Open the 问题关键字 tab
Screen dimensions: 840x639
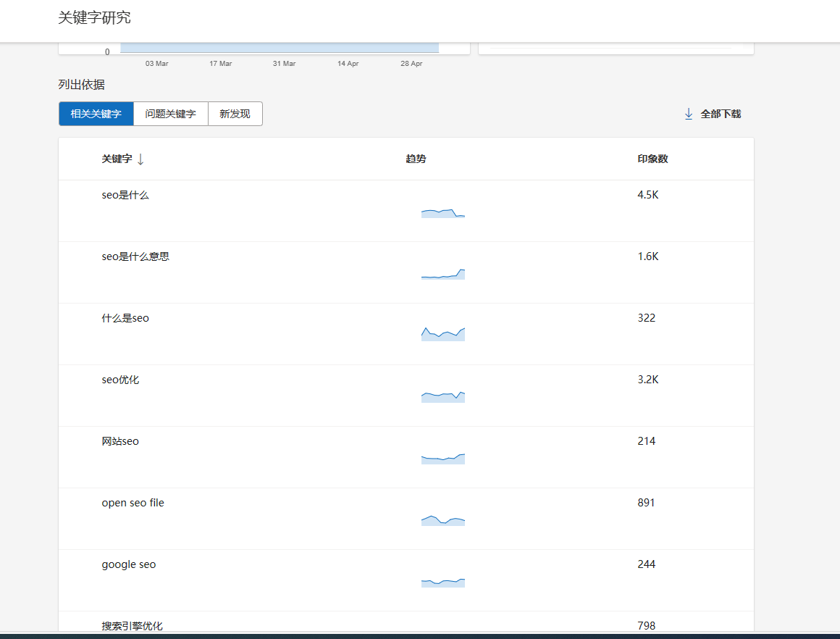170,114
